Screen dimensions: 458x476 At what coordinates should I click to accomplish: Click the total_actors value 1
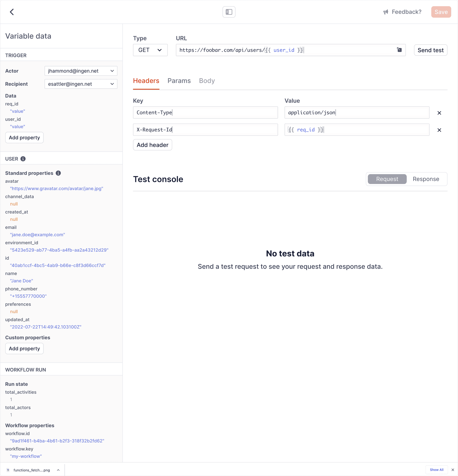tap(11, 415)
